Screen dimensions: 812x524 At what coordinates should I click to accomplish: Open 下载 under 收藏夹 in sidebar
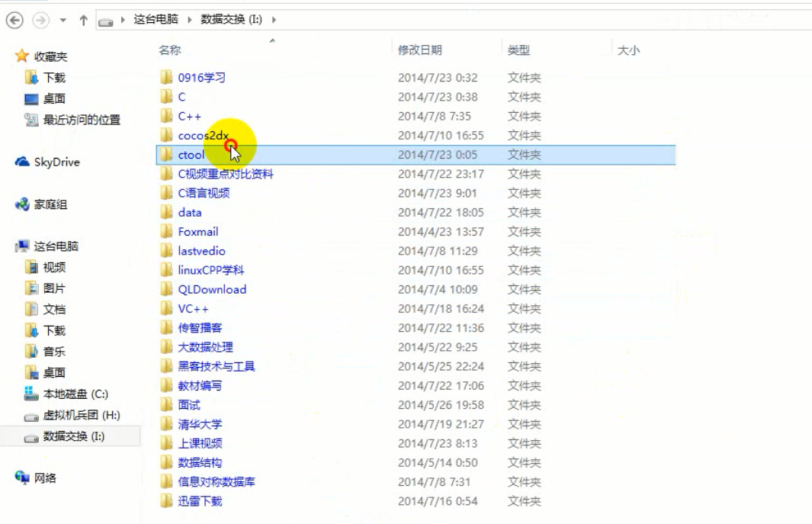pyautogui.click(x=54, y=78)
